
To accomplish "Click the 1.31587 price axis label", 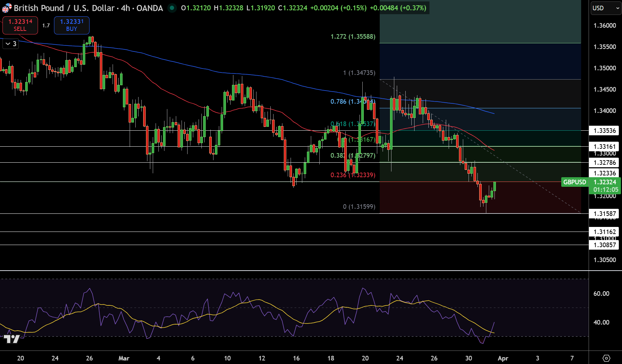I will click(604, 214).
